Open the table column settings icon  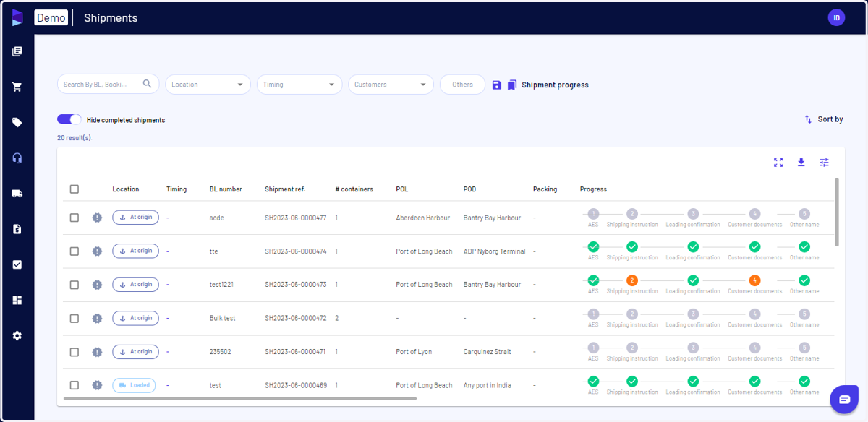[x=824, y=163]
